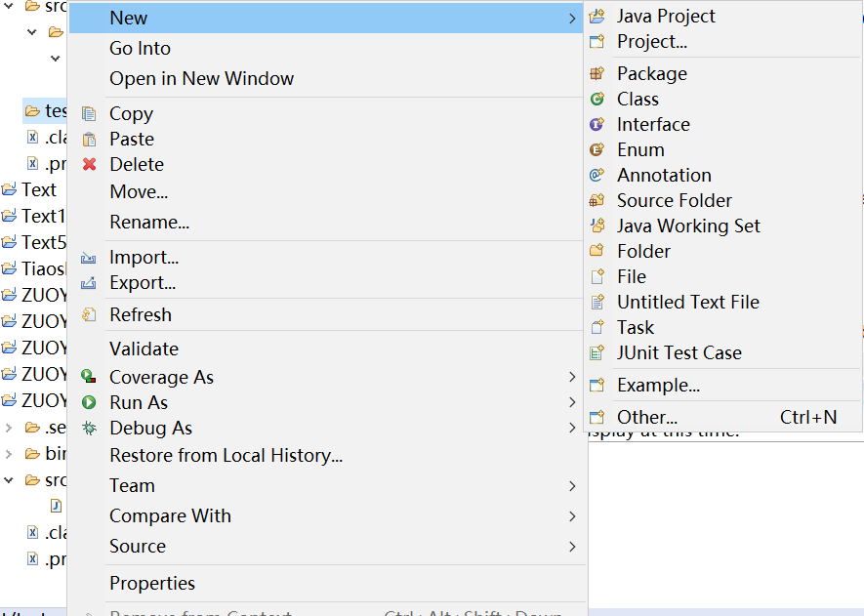
Task: Click the Java Working Set icon
Action: [x=597, y=226]
